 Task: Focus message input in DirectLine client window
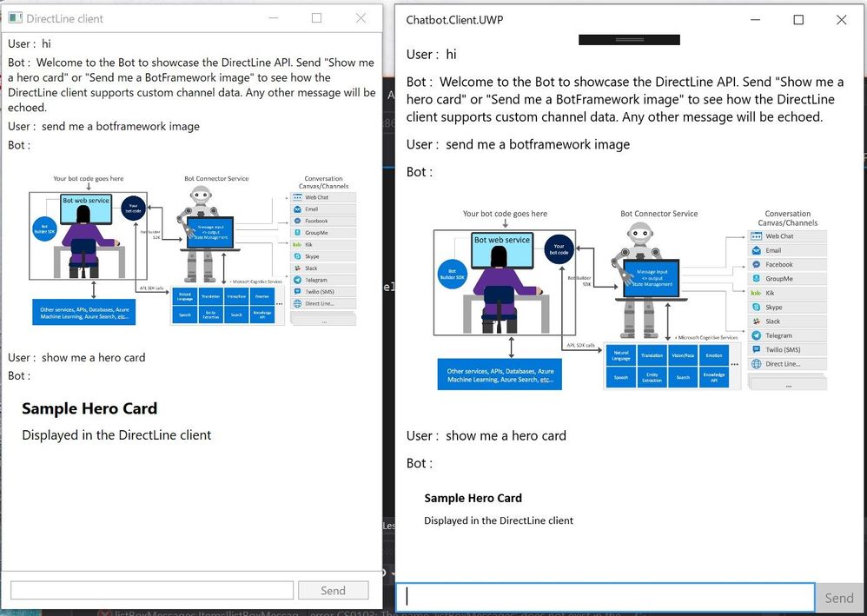[x=152, y=590]
